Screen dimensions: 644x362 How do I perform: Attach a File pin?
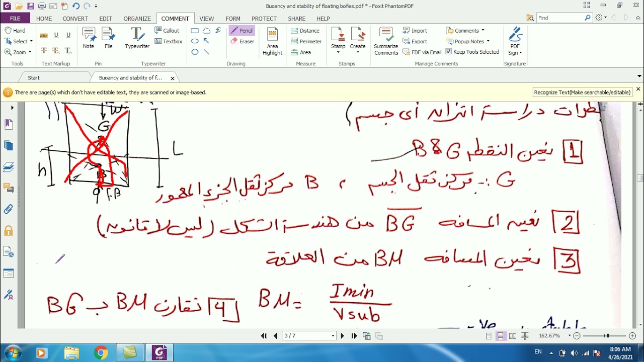108,38
